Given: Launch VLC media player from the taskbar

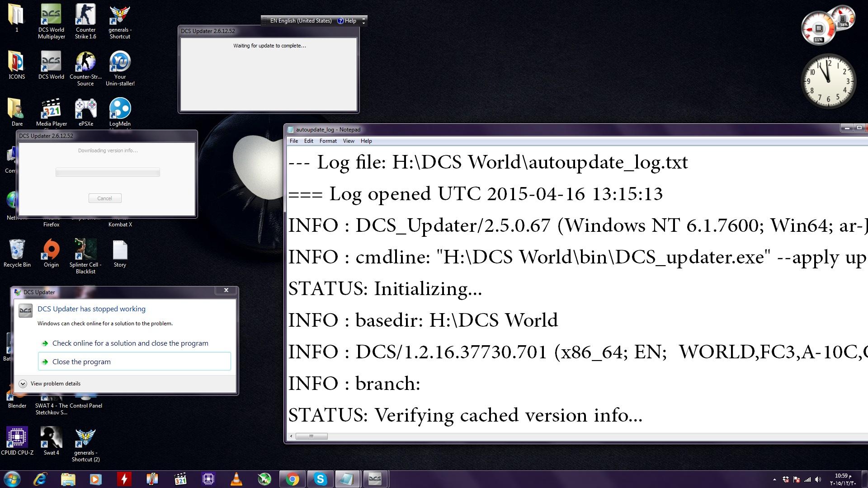Looking at the screenshot, I should 236,479.
